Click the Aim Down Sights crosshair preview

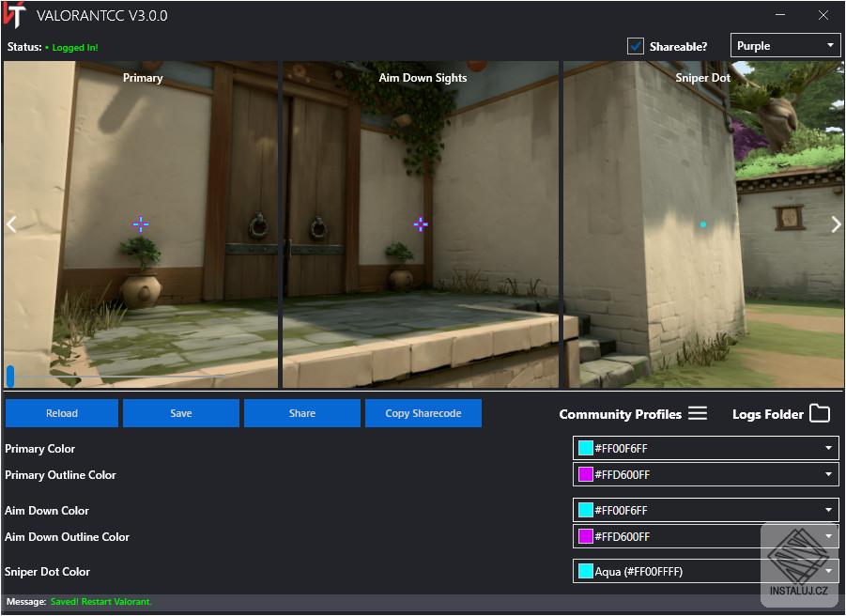point(421,223)
